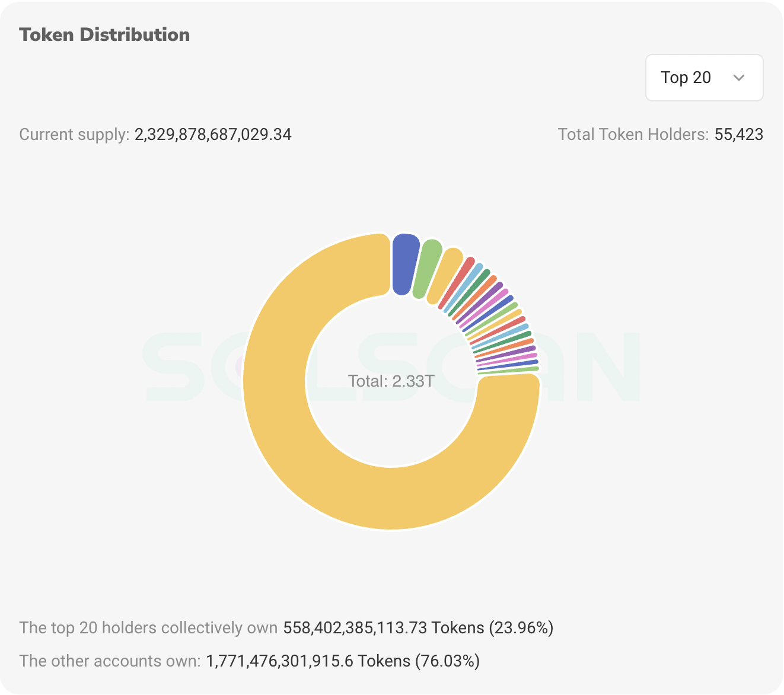784x695 pixels.
Task: Click the Total Token Holders count 55,423
Action: click(x=739, y=135)
